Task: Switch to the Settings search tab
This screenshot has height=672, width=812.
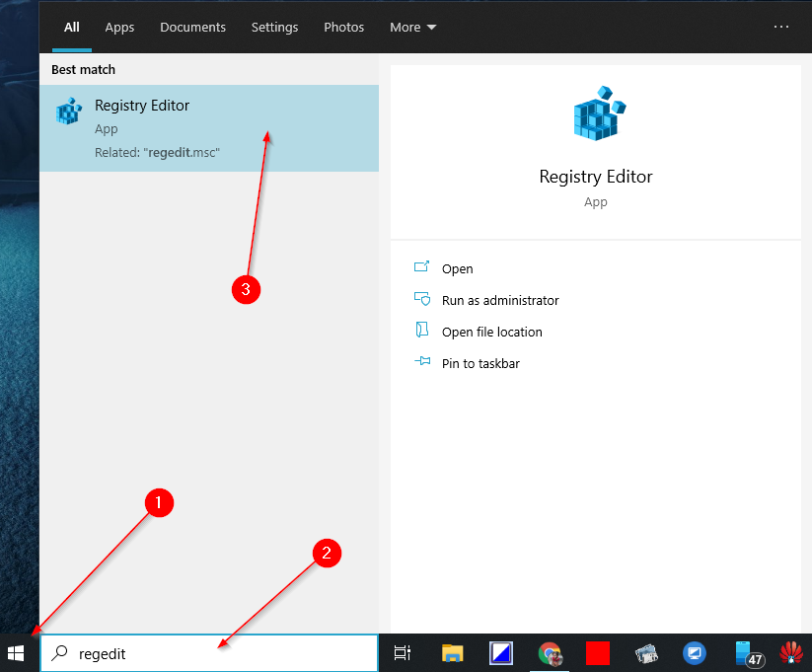Action: 274,27
